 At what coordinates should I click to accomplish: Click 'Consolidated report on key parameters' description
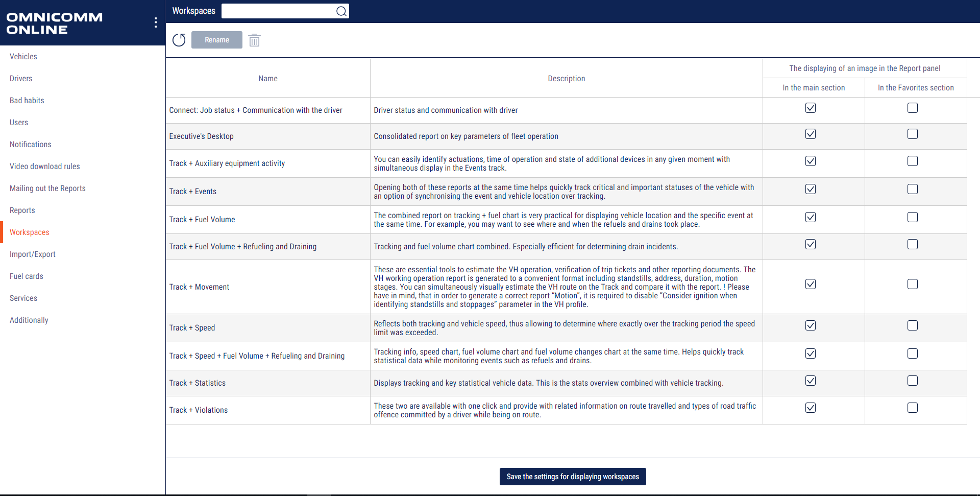tap(466, 136)
